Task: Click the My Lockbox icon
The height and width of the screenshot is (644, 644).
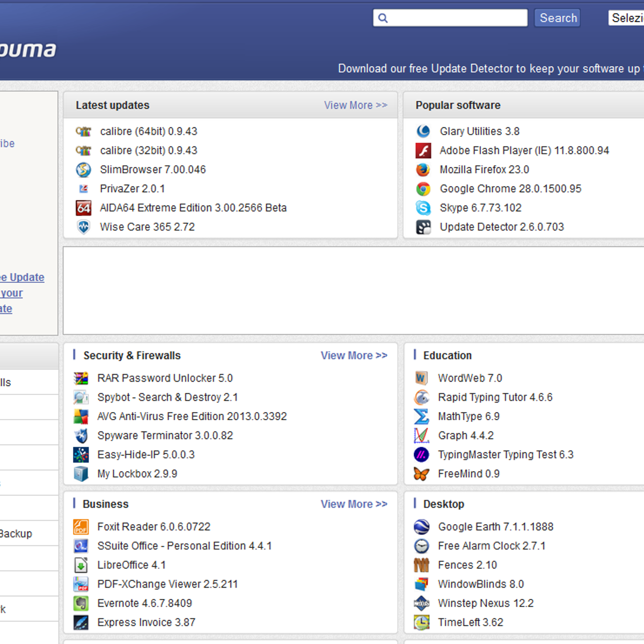Action: click(x=80, y=474)
